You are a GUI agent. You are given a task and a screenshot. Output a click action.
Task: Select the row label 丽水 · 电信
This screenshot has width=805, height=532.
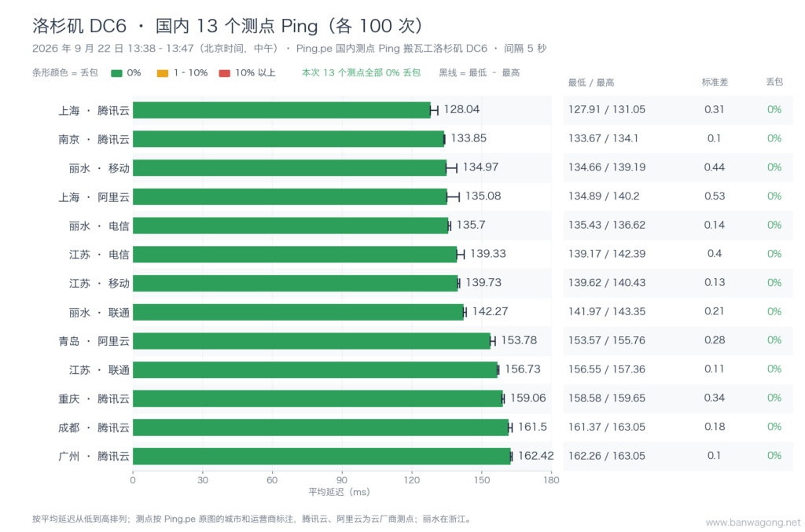(99, 226)
